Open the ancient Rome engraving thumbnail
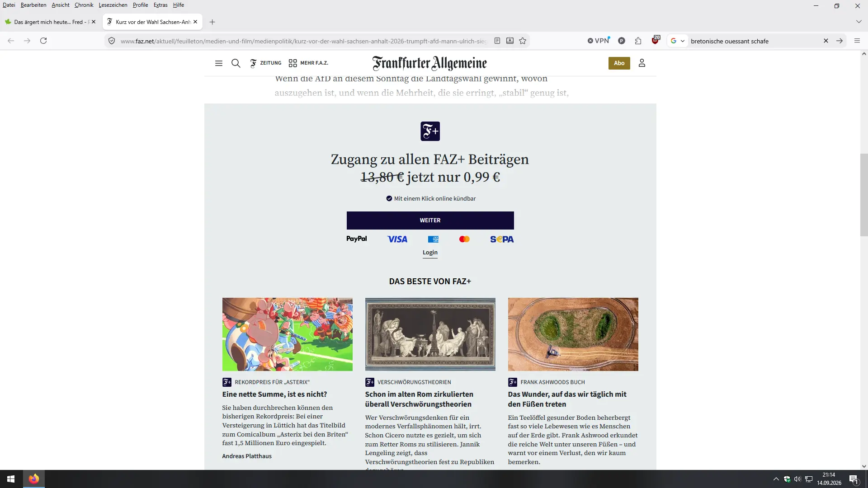868x488 pixels. [430, 334]
